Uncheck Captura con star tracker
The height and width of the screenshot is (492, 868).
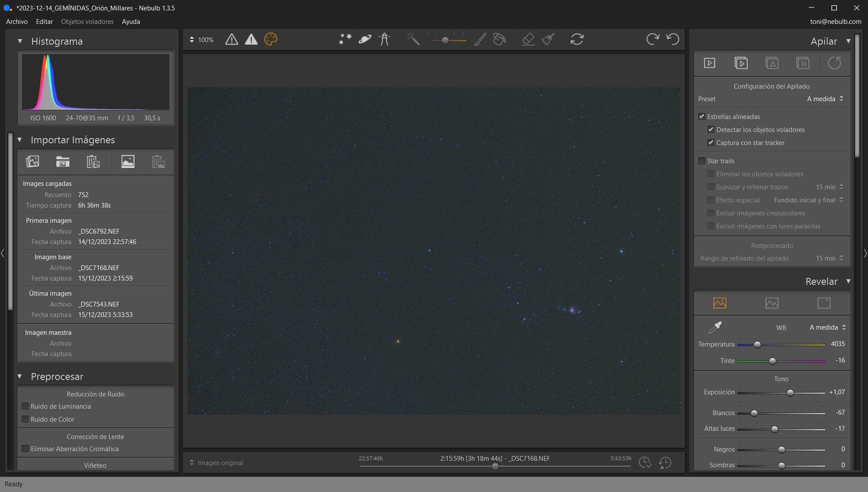pyautogui.click(x=711, y=142)
